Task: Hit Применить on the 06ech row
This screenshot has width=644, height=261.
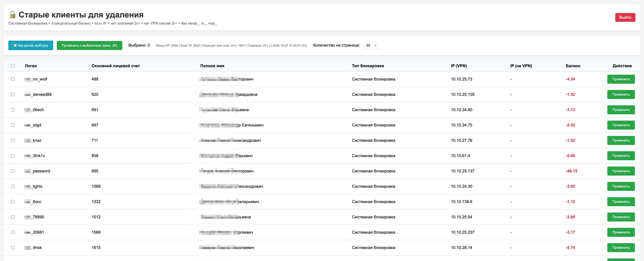Action: tap(621, 110)
